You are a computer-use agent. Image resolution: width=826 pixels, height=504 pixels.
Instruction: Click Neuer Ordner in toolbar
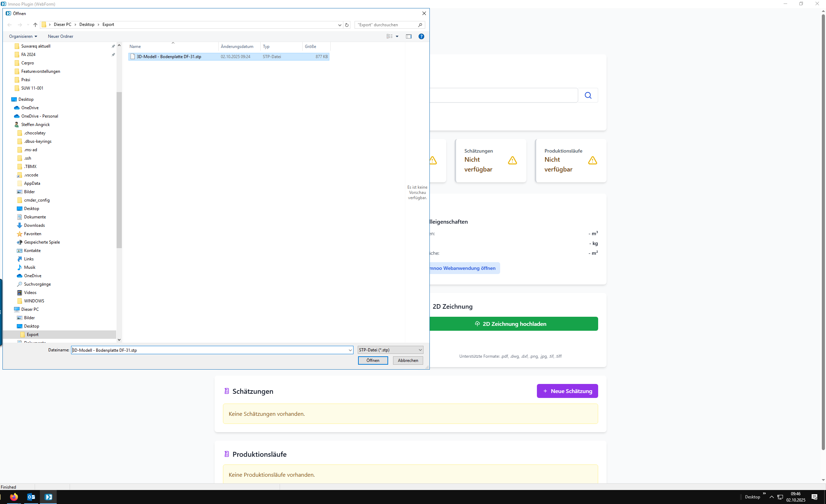point(61,36)
